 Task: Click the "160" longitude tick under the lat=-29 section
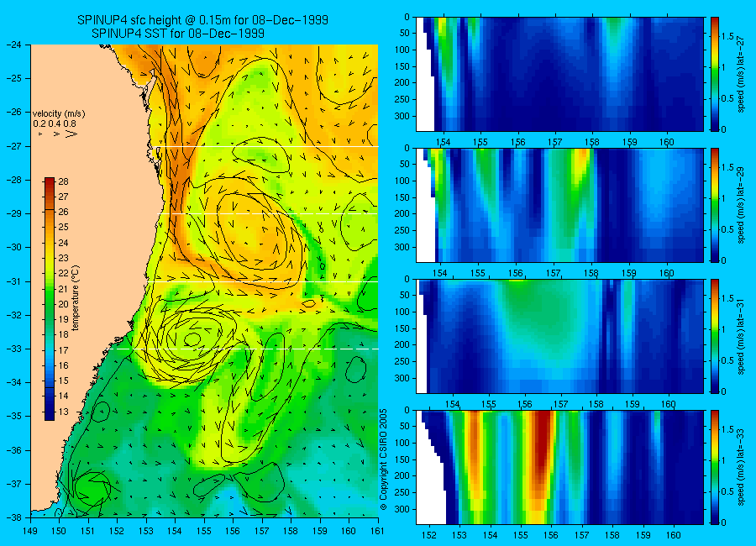[x=667, y=273]
